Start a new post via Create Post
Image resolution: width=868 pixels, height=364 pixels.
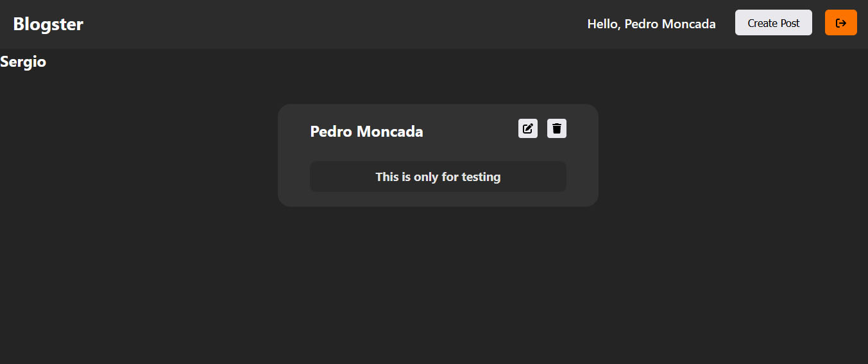coord(774,22)
